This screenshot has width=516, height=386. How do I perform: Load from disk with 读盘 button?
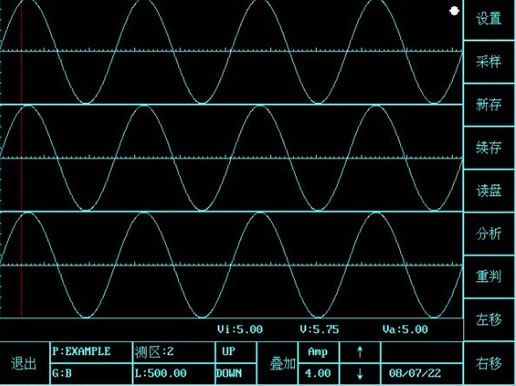coord(489,191)
